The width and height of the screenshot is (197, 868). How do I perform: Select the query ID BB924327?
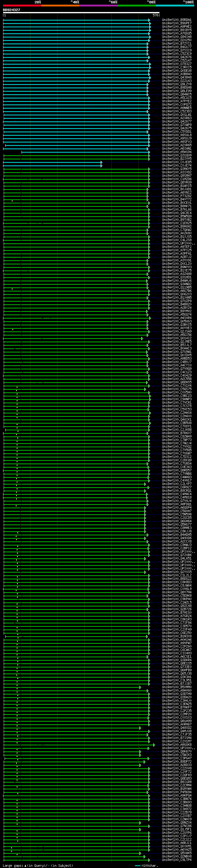click(x=11, y=10)
